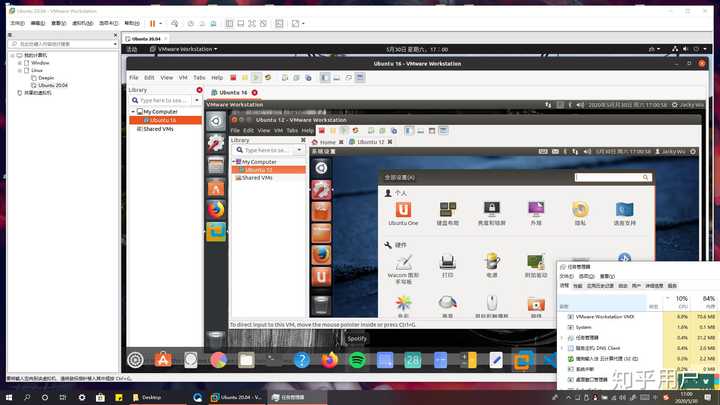This screenshot has width=720, height=405.
Task: Open Firefox in the Ubuntu 12 launcher
Action: pyautogui.click(x=321, y=255)
